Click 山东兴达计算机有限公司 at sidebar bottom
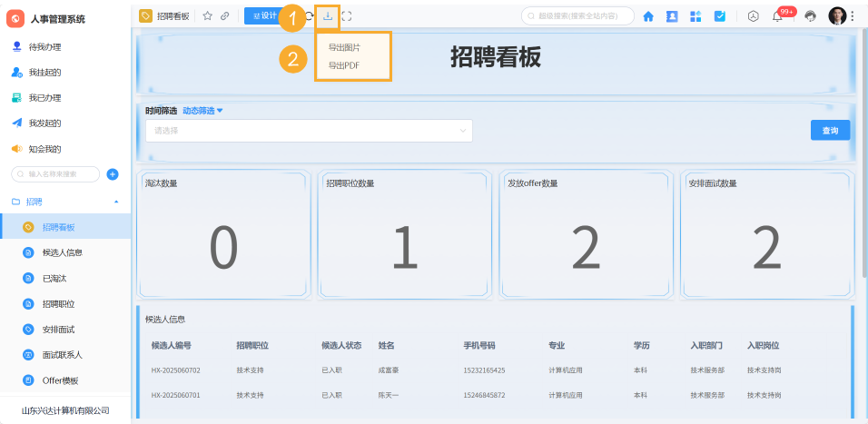Viewport: 868px width, 424px height. point(65,410)
